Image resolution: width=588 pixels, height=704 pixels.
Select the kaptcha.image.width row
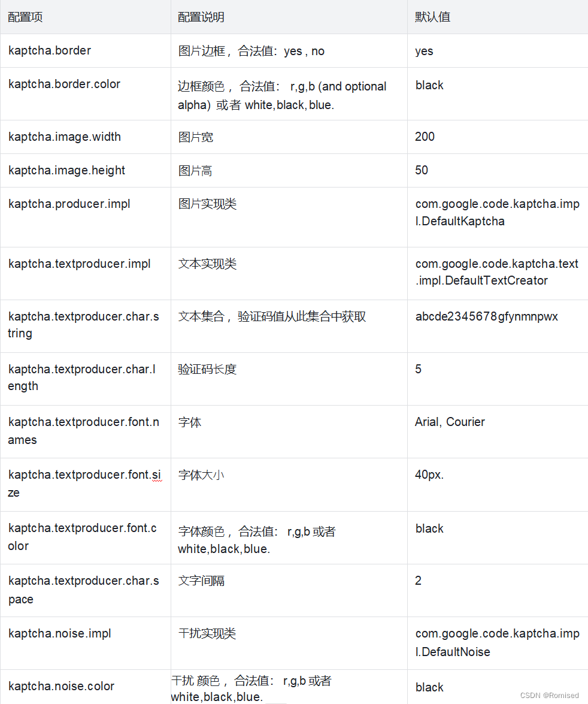point(64,137)
